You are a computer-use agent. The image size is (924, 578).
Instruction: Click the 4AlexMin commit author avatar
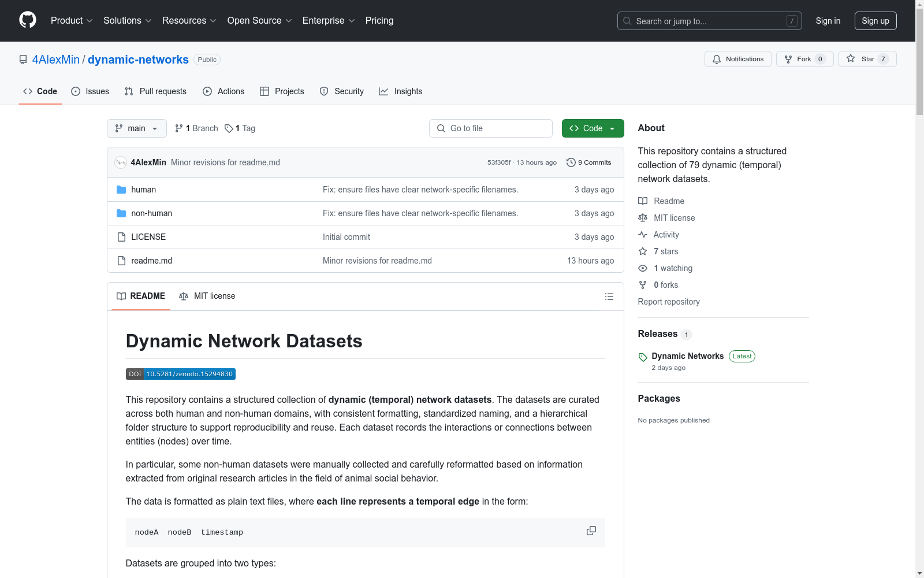[121, 162]
